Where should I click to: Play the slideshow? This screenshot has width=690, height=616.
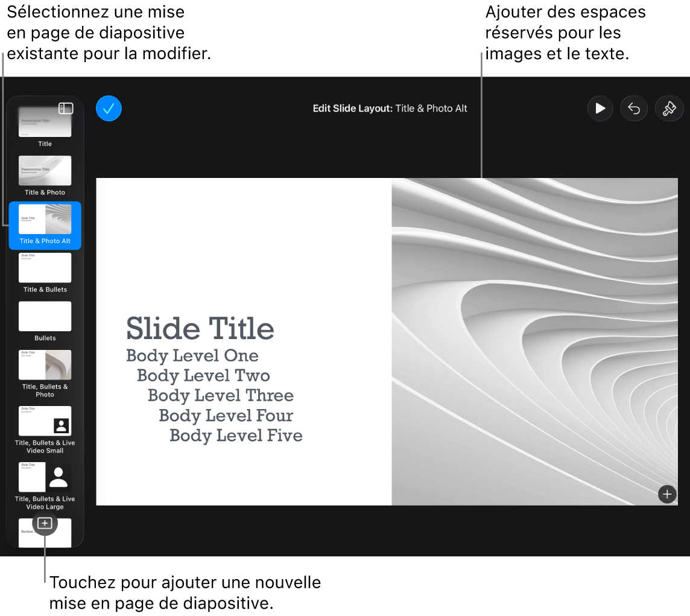click(600, 109)
